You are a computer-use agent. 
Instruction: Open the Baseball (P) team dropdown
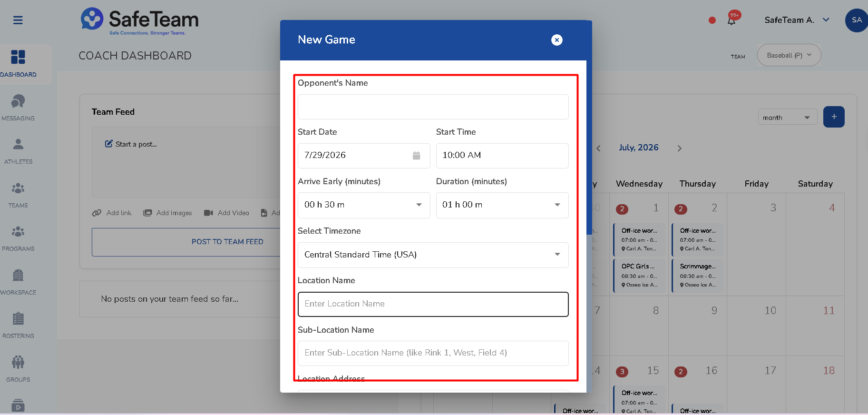[x=789, y=55]
